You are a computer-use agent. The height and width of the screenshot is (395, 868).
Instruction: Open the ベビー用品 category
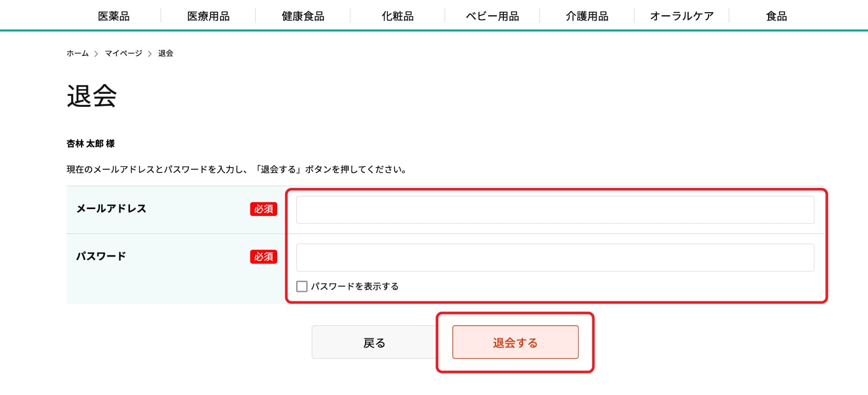(492, 16)
